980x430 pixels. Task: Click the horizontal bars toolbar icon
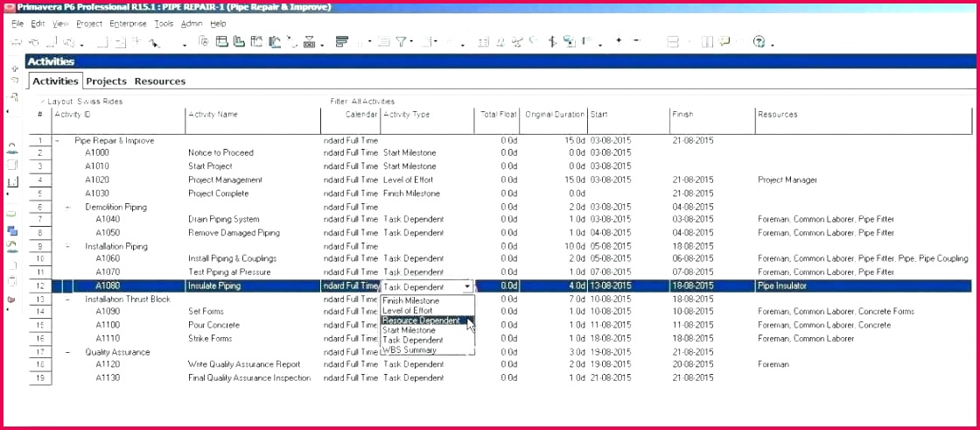[341, 41]
